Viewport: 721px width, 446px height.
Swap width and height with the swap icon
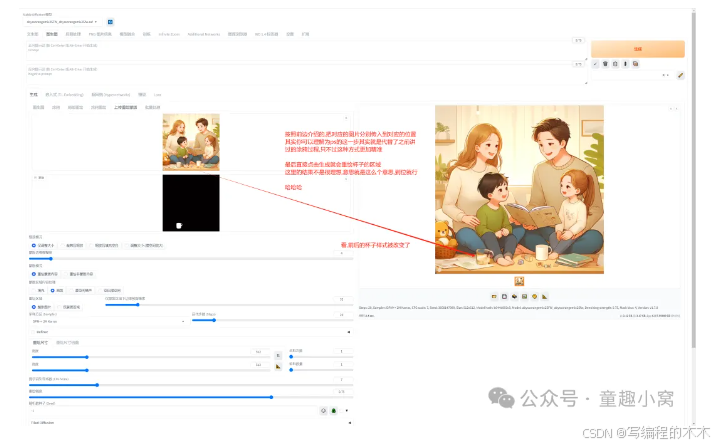278,355
